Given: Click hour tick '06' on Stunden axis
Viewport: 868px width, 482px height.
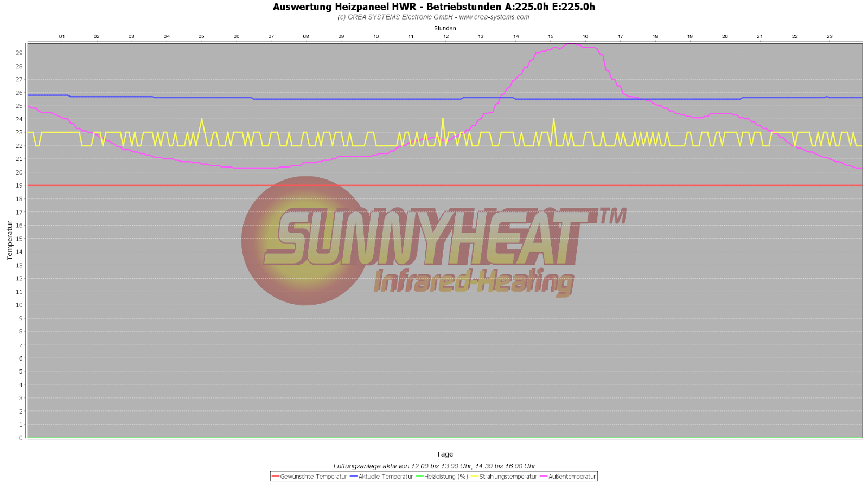Looking at the screenshot, I should (x=237, y=36).
